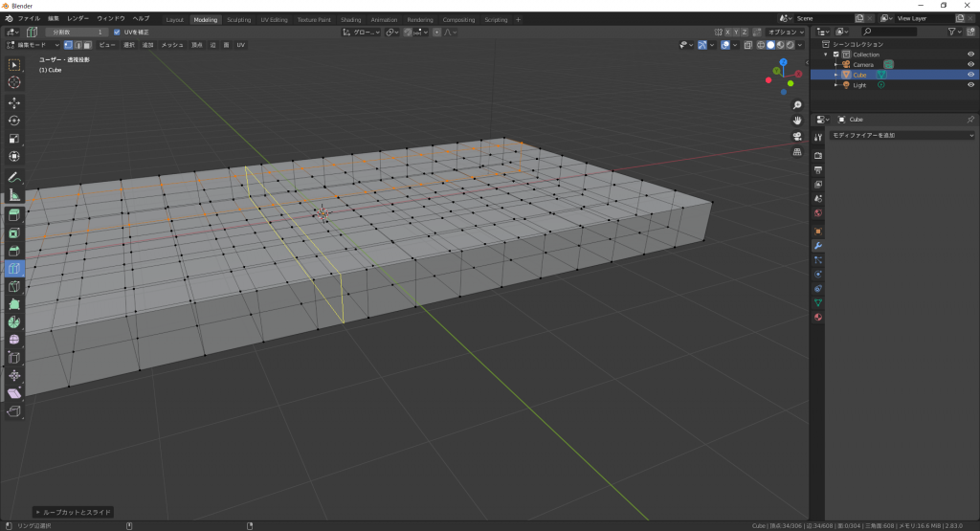Image resolution: width=980 pixels, height=531 pixels.
Task: Choose the Annotate pencil tool
Action: (x=13, y=177)
